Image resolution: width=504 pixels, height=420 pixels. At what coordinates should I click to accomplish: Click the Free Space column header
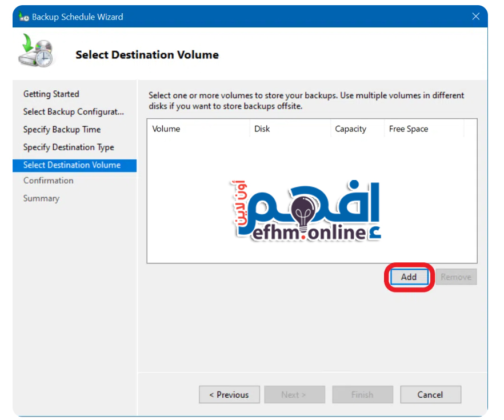[409, 129]
